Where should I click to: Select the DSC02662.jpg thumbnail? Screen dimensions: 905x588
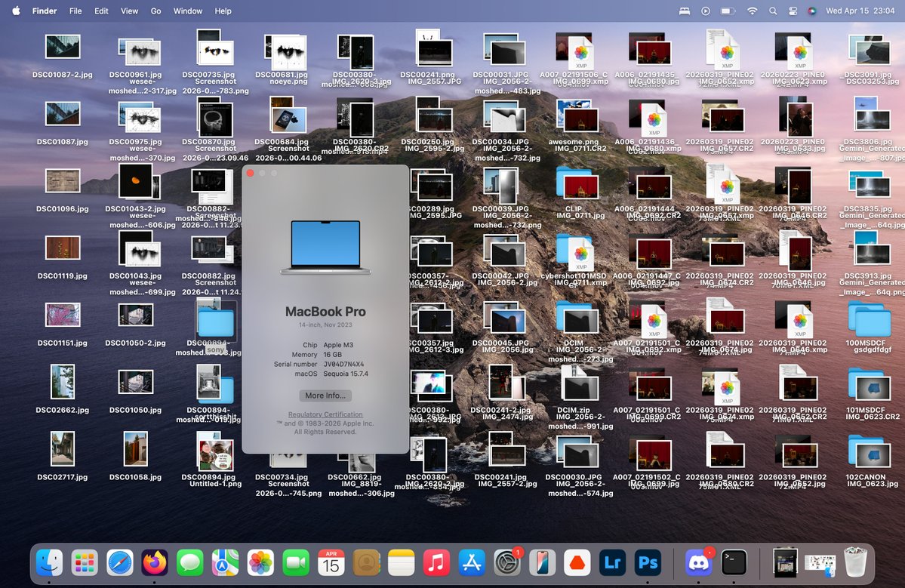tap(63, 383)
